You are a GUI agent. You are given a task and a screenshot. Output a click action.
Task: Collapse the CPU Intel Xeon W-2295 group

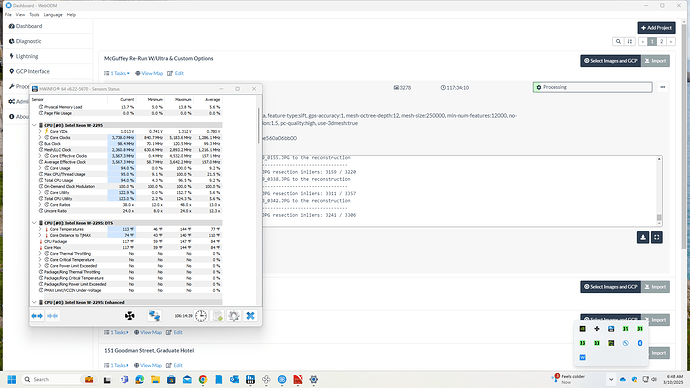click(34, 125)
